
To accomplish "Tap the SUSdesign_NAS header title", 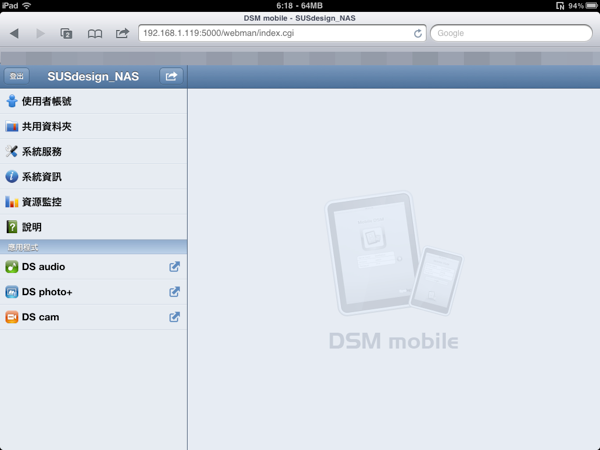I will (93, 77).
